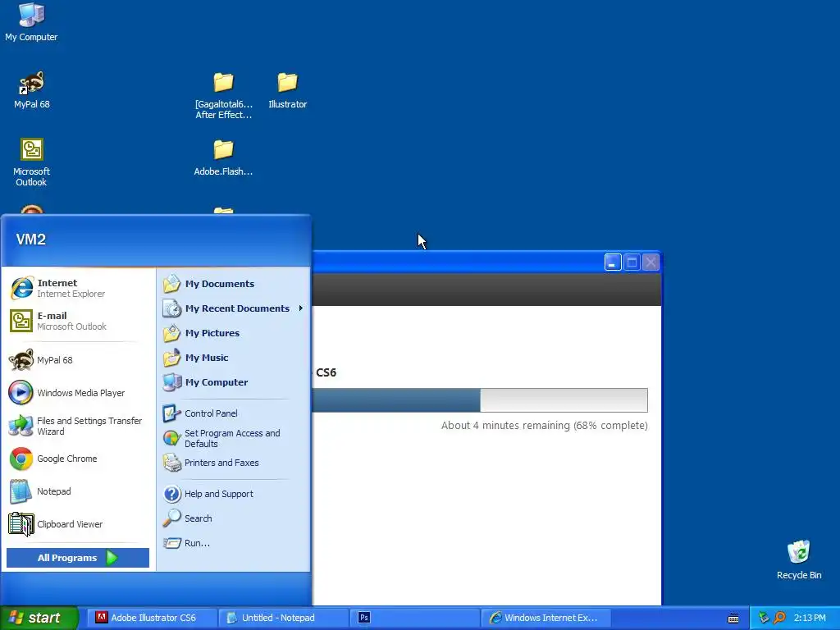Click the 'About 4 minutes remaining' status text
Viewport: 840px width, 630px height.
545,426
